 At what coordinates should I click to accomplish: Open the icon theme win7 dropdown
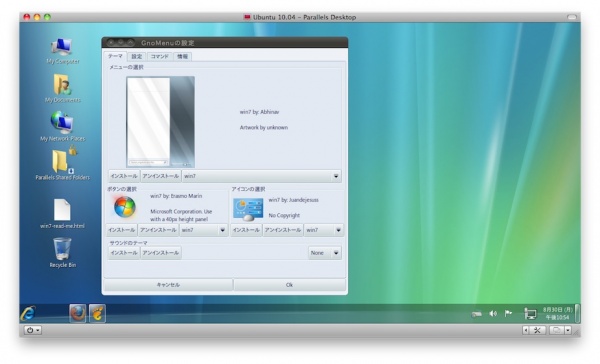pos(323,230)
